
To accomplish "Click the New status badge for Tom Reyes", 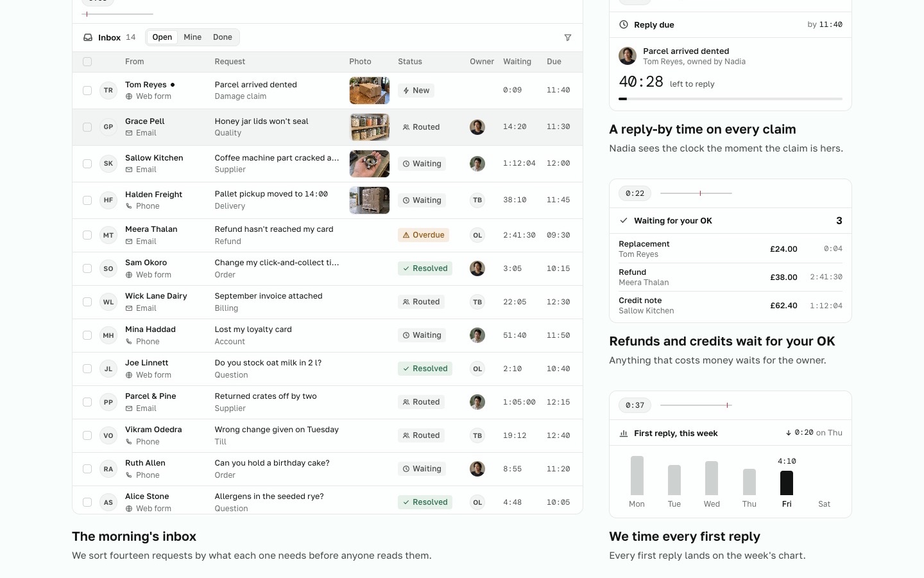I will pos(416,91).
